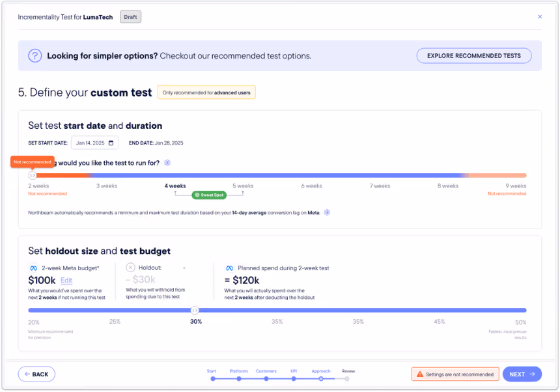Go back with the BACK button
The height and width of the screenshot is (392, 560).
(36, 374)
